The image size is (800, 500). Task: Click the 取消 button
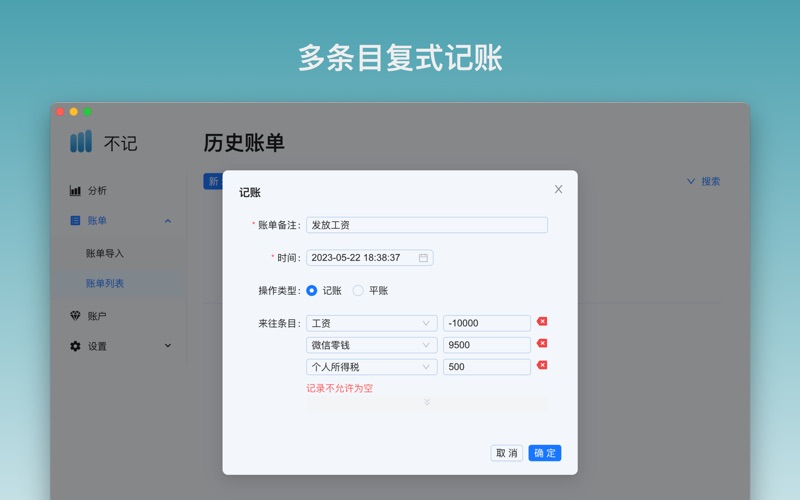507,453
